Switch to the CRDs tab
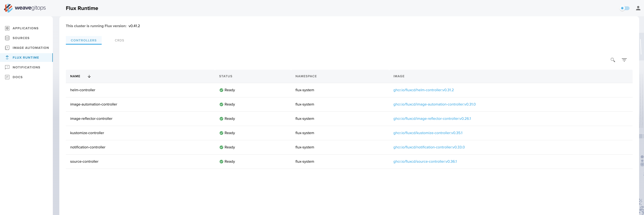This screenshot has width=644, height=215. pos(119,40)
